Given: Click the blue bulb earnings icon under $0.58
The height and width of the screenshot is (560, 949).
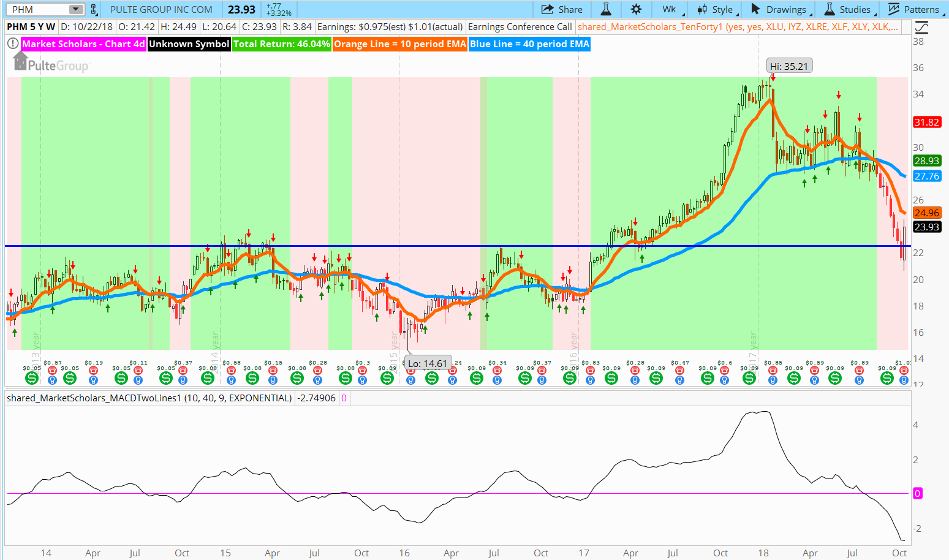Looking at the screenshot, I should (232, 380).
